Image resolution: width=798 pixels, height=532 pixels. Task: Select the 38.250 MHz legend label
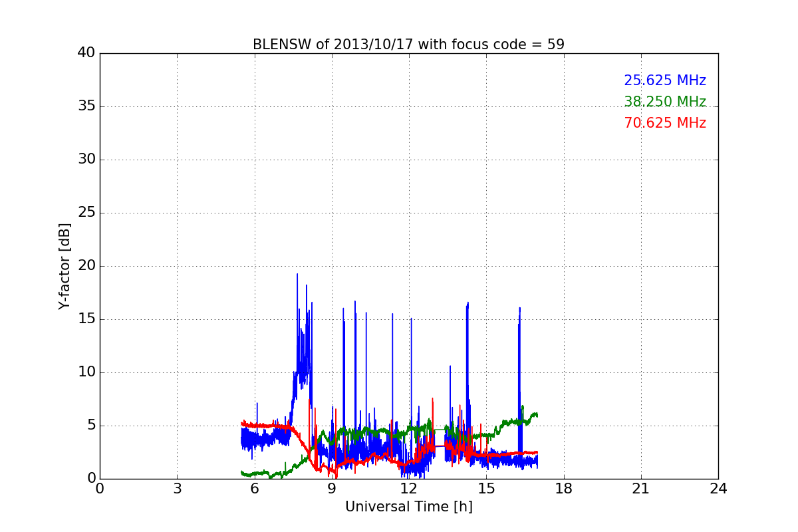(x=665, y=102)
